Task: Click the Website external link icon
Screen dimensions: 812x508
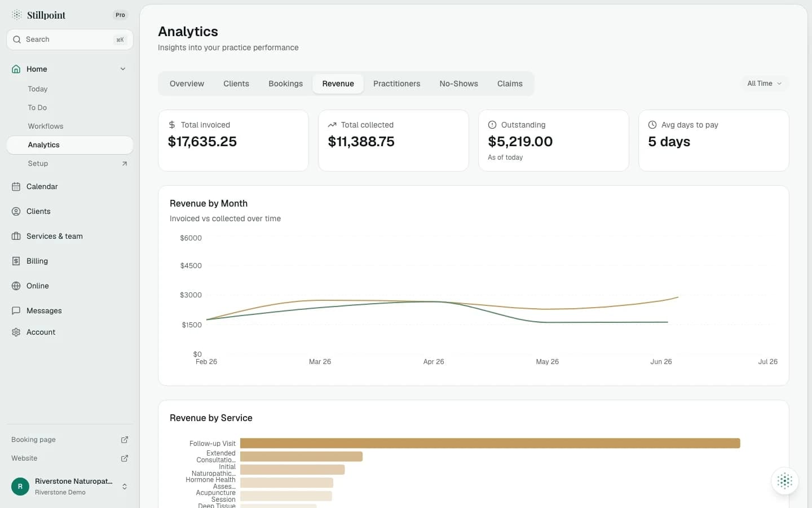Action: 125,458
